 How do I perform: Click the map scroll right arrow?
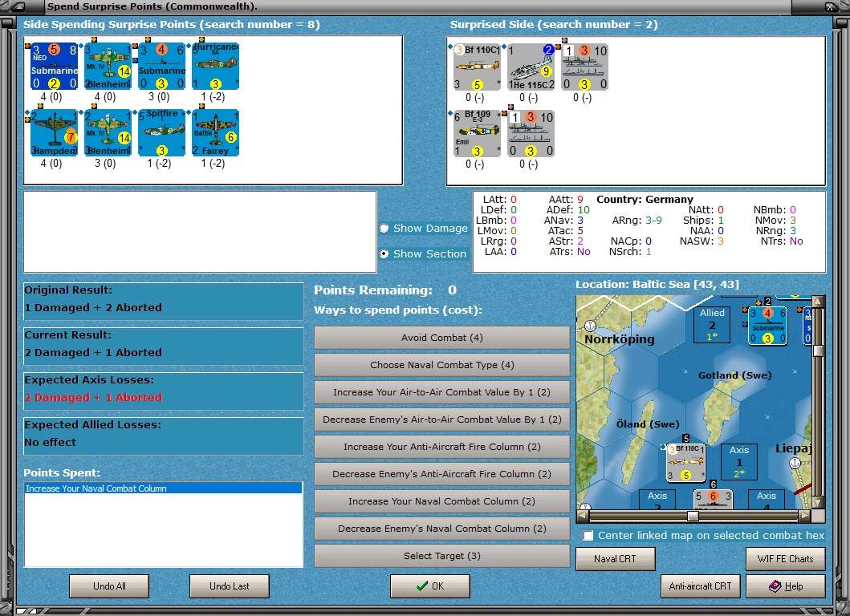click(805, 516)
